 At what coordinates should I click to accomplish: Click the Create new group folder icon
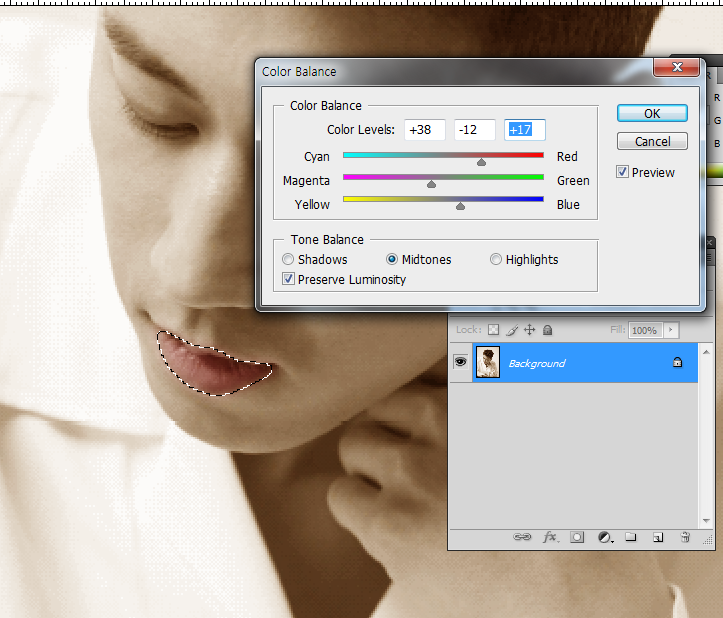pyautogui.click(x=631, y=537)
